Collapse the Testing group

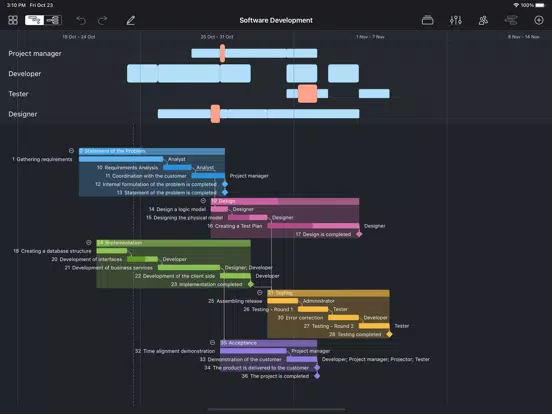259,293
